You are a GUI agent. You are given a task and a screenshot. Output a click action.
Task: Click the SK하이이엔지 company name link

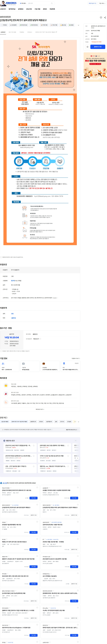click(5, 17)
